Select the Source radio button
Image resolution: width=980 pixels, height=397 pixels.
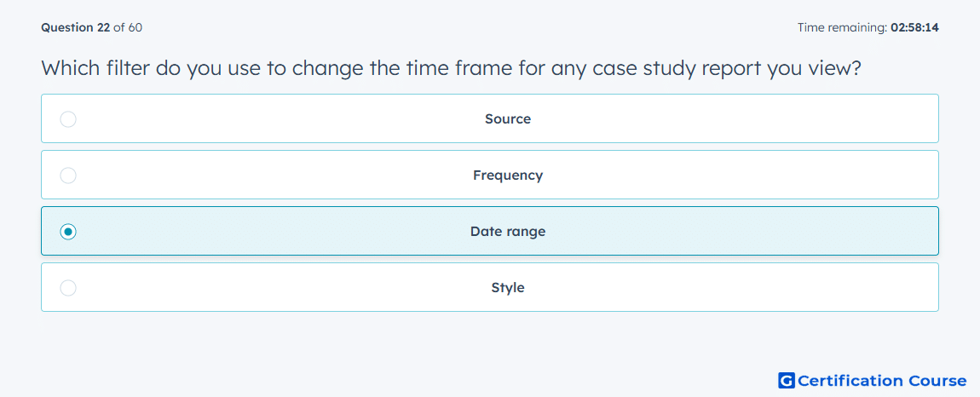68,118
